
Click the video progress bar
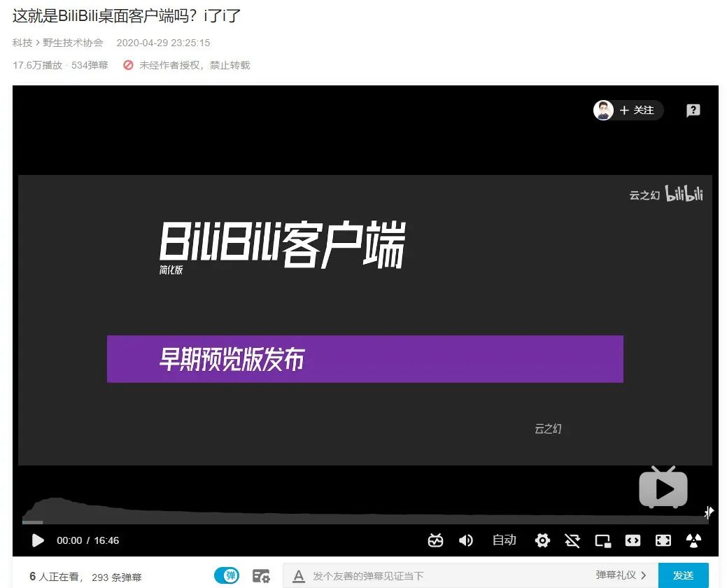(364, 522)
